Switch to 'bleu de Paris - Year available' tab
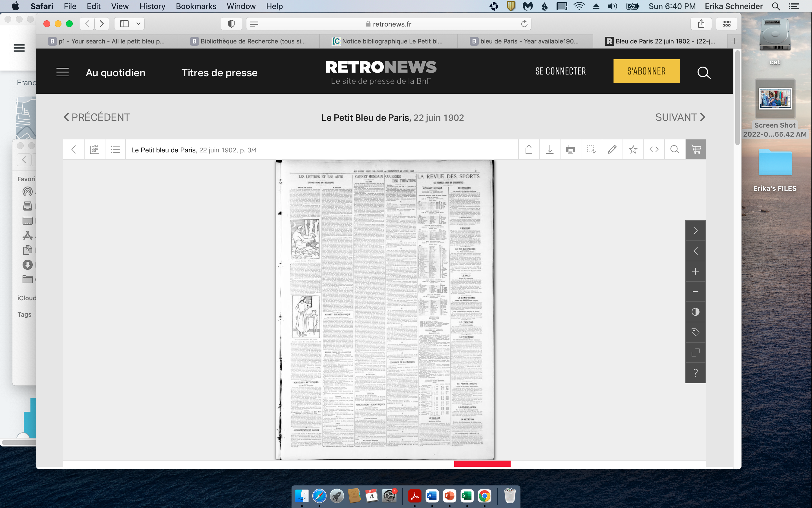The width and height of the screenshot is (812, 508). pyautogui.click(x=525, y=41)
